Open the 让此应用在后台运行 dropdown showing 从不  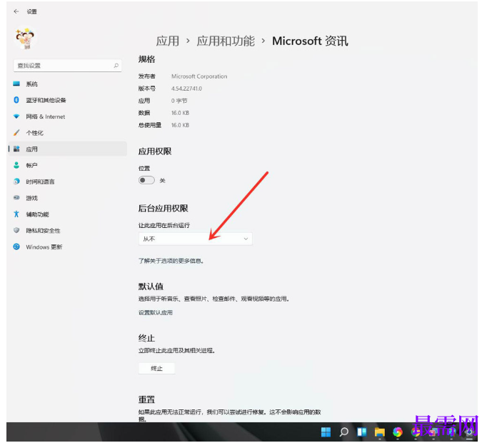tap(195, 239)
